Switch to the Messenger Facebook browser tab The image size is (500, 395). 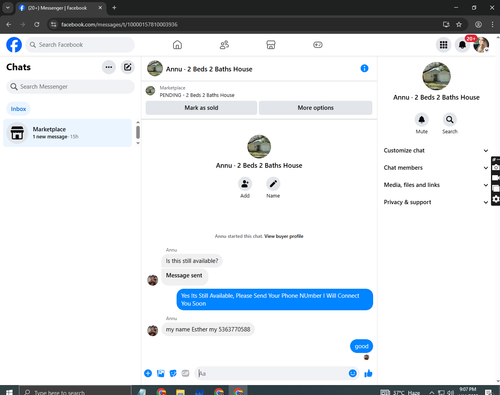pos(60,8)
